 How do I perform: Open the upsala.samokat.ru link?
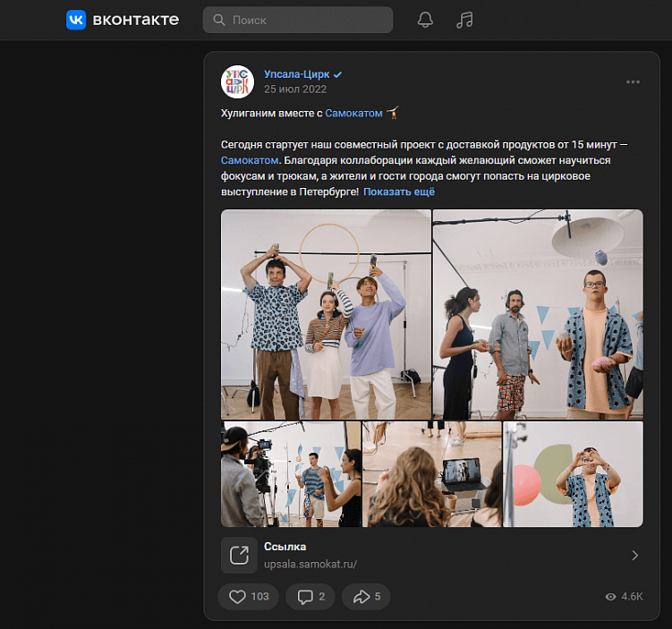[x=310, y=564]
